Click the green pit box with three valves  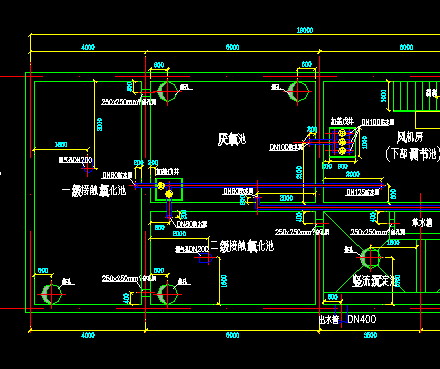click(x=342, y=142)
